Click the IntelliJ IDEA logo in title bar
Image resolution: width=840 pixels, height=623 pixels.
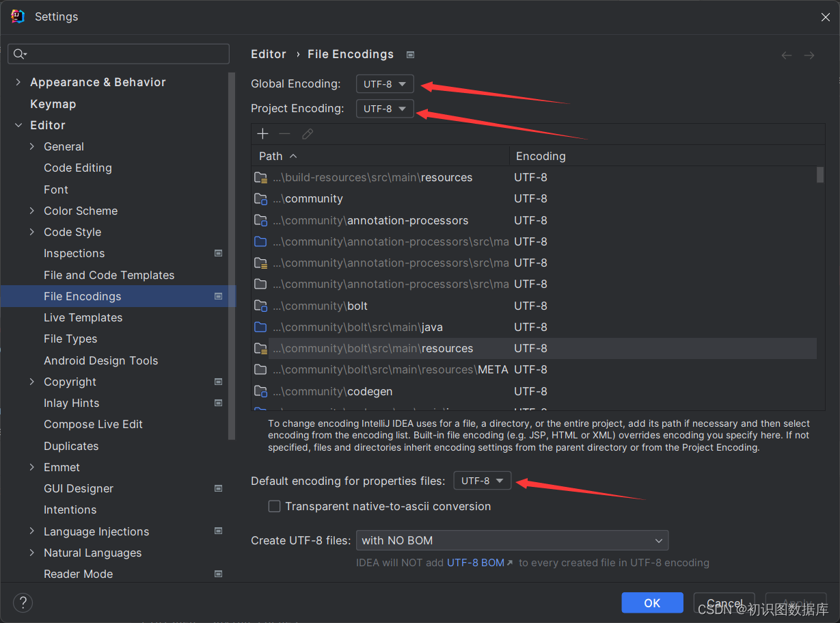point(18,16)
